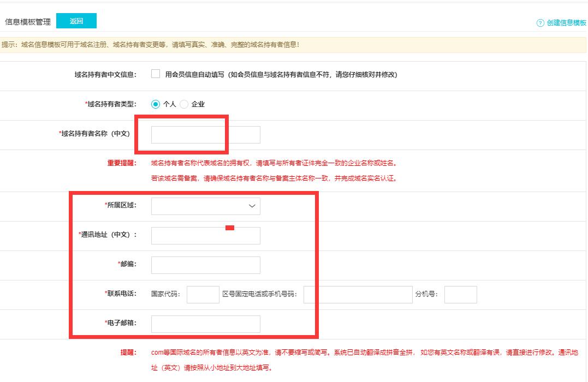
Task: Select the 个人 radio button
Action: click(157, 104)
